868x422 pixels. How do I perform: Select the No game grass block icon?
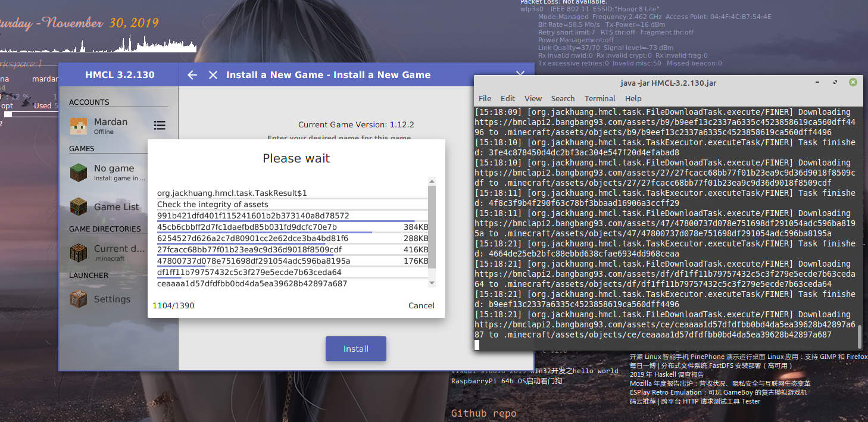tap(79, 173)
